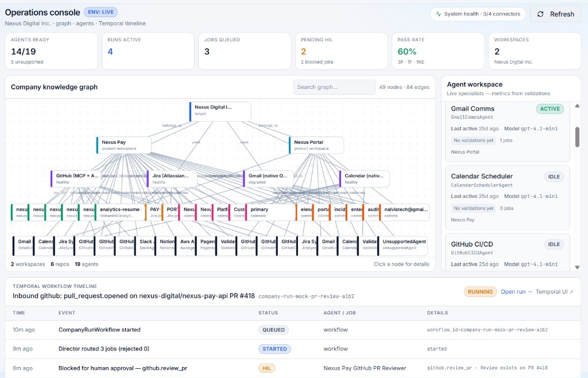This screenshot has height=378, width=588.
Task: Click the UnsupportedAgent node in the graph
Action: (x=403, y=244)
